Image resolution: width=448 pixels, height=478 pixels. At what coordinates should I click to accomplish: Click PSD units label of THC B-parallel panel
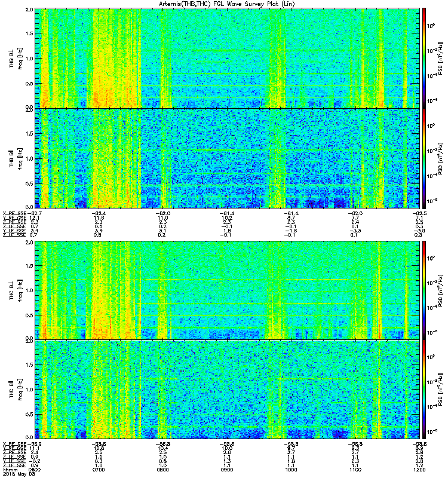pos(440,390)
